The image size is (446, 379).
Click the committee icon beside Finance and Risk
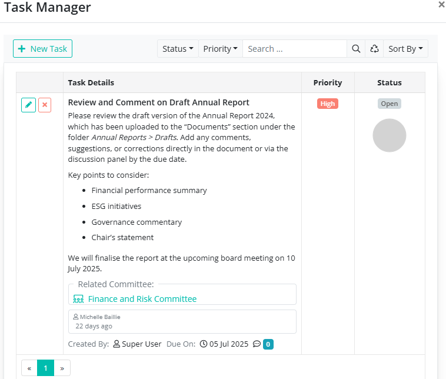[x=78, y=299]
